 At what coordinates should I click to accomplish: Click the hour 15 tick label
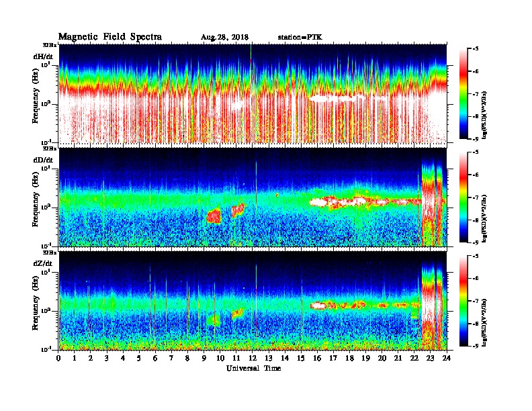click(301, 359)
